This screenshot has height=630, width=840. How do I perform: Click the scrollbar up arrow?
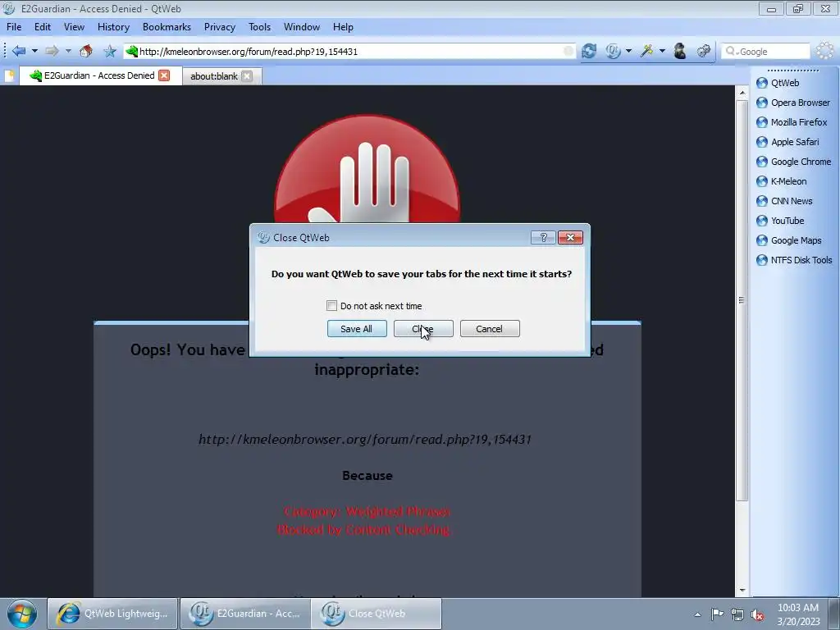(x=742, y=93)
